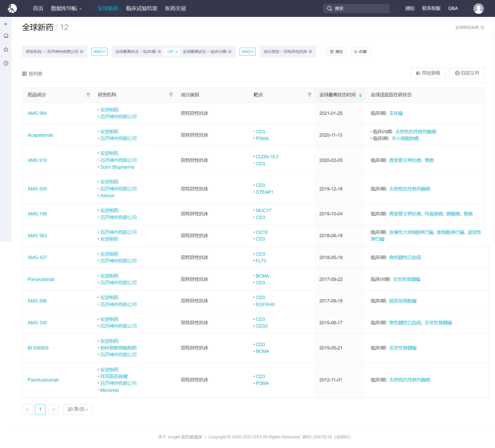Open 勃林格殷格翰制药 organization link
495x448 pixels.
coord(118,348)
